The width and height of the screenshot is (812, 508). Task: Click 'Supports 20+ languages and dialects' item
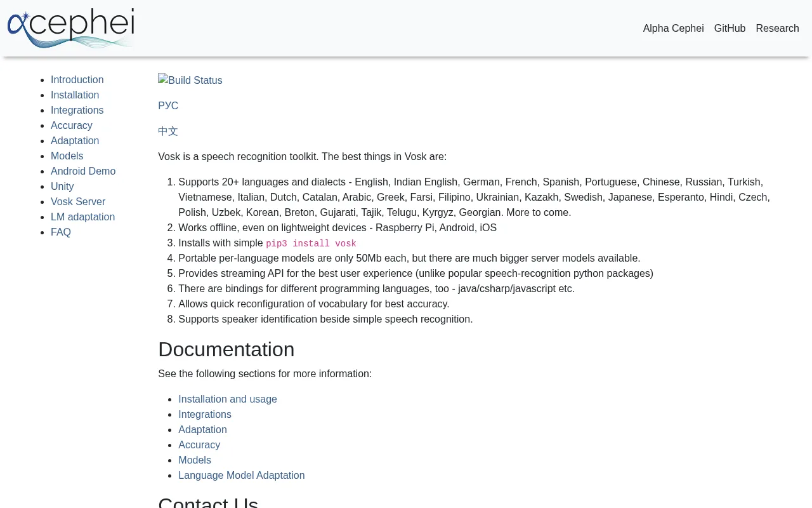(474, 197)
